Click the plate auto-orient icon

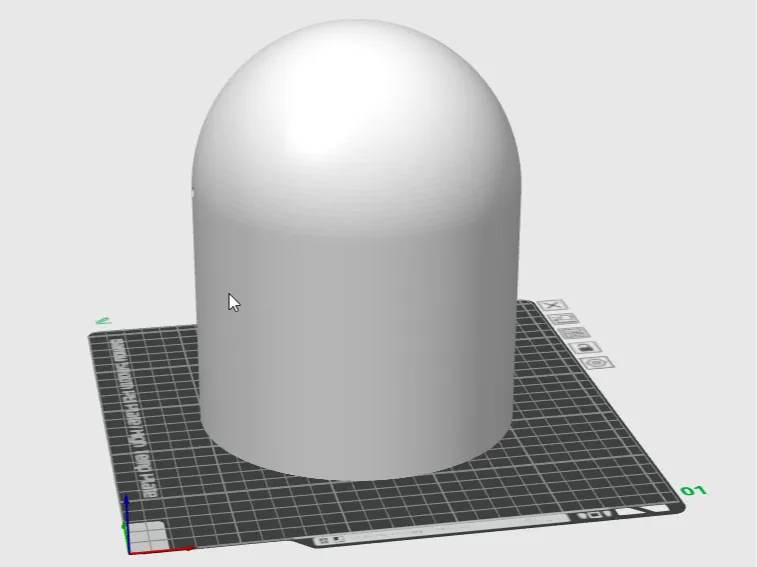tap(563, 319)
